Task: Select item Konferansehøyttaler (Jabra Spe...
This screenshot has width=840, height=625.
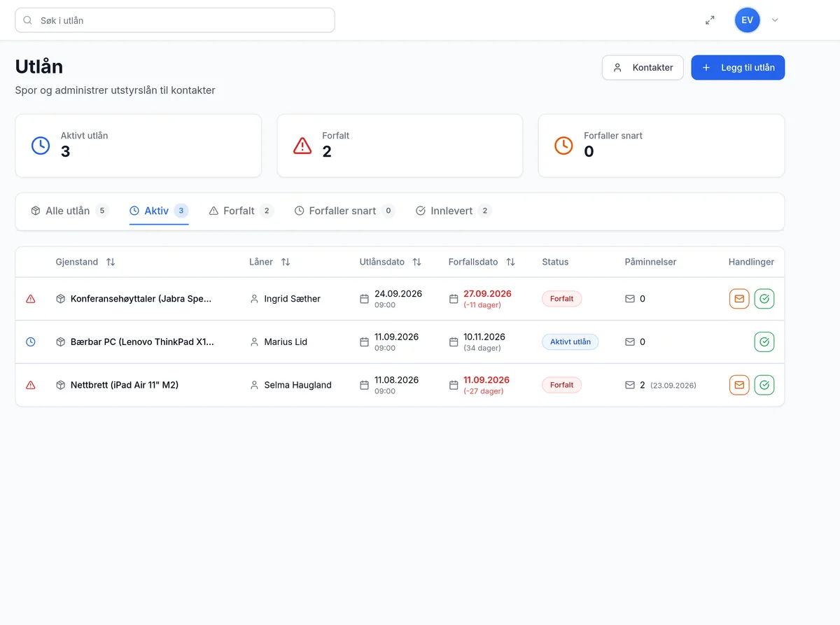Action: click(x=141, y=299)
